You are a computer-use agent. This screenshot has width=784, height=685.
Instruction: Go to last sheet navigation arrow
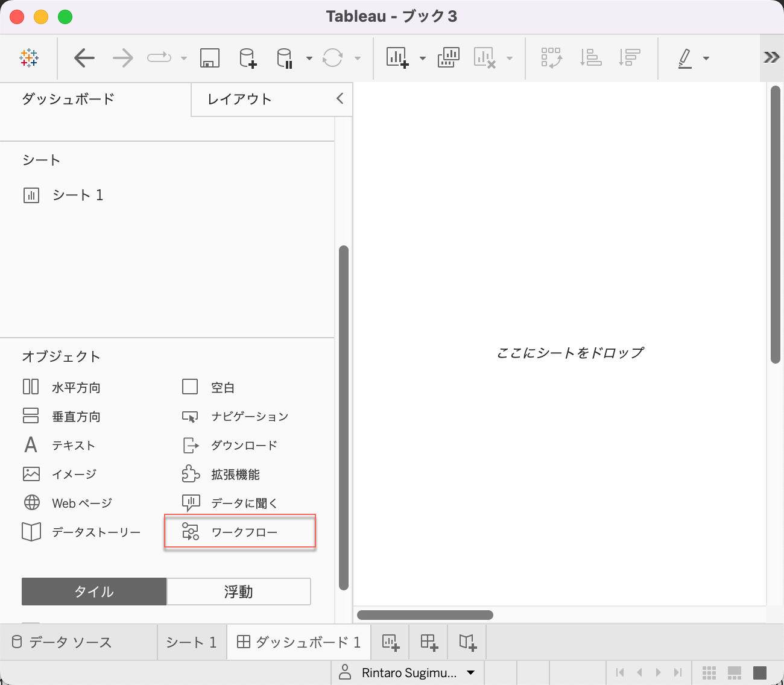[x=678, y=672]
